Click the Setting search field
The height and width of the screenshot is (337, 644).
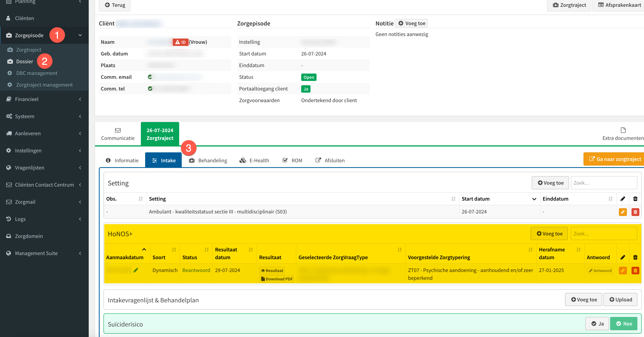(x=604, y=183)
